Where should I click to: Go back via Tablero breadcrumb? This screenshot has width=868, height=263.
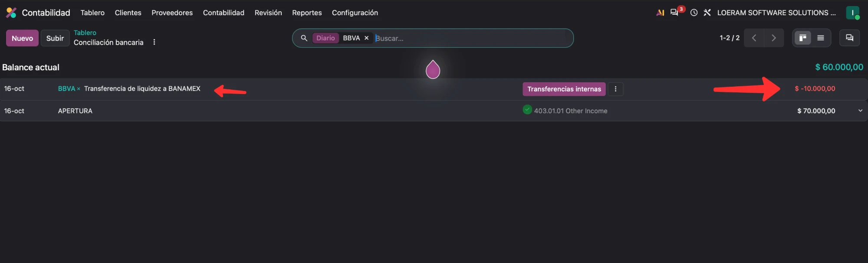point(85,33)
